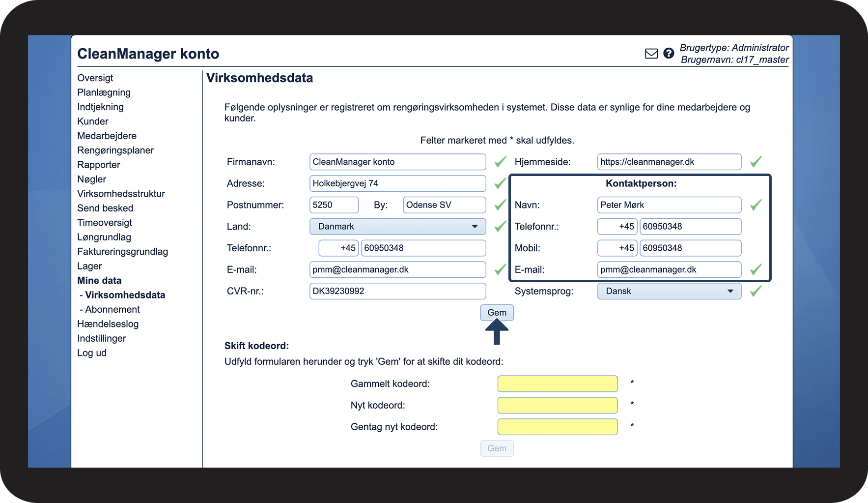868x503 pixels.
Task: Click the green checkmark next to Hjemmeside
Action: [756, 161]
